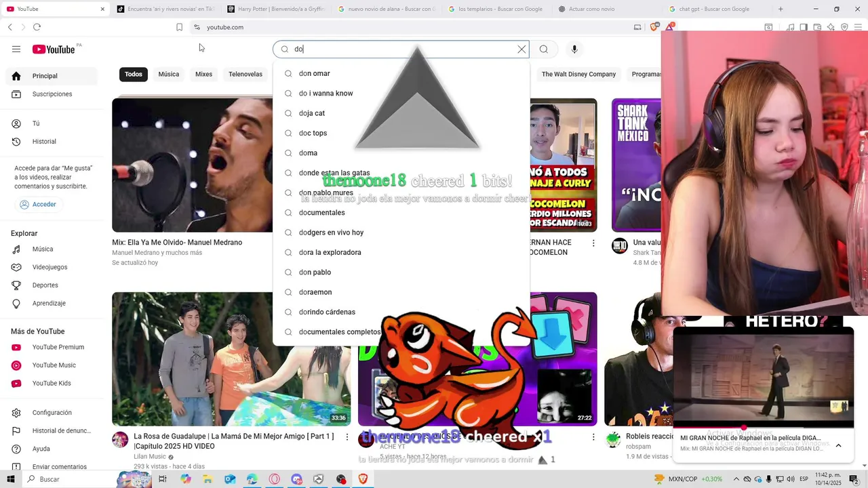Open Manuel Medrano mix thumbnail
Viewport: 868px width, 488px height.
tap(193, 165)
